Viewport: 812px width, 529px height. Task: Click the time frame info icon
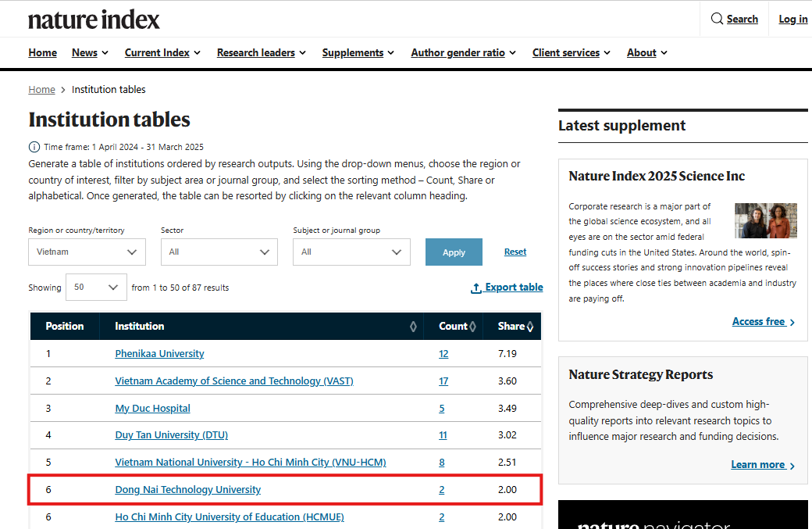tap(34, 147)
